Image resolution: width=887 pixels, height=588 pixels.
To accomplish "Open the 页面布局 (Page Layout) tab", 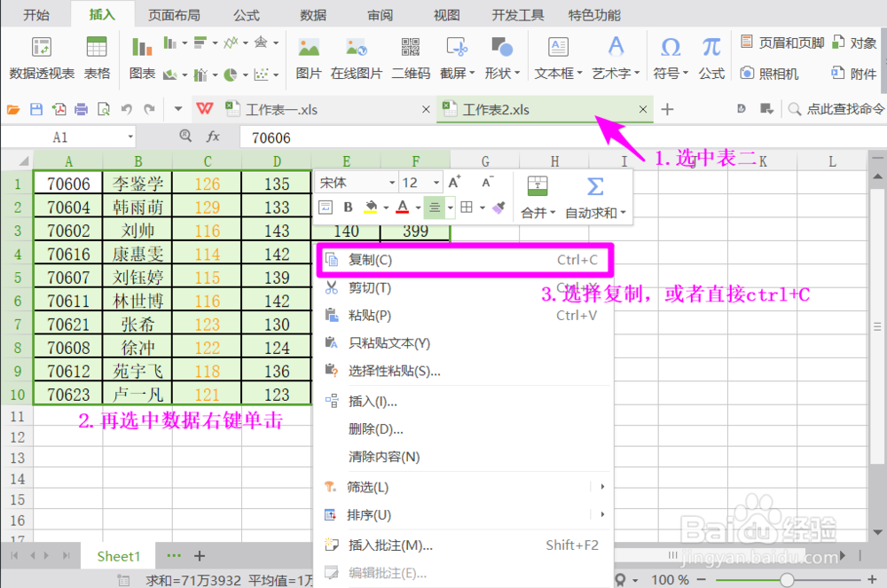I will point(174,15).
